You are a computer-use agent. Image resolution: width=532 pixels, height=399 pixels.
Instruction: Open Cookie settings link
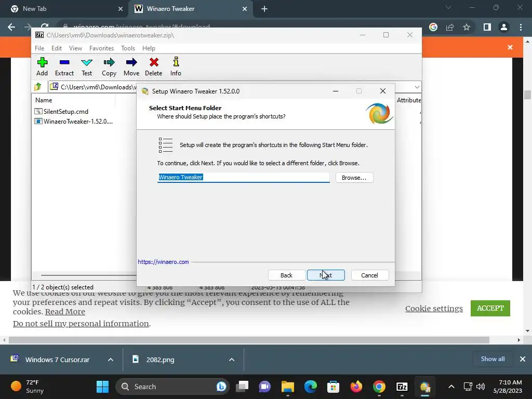pos(434,309)
